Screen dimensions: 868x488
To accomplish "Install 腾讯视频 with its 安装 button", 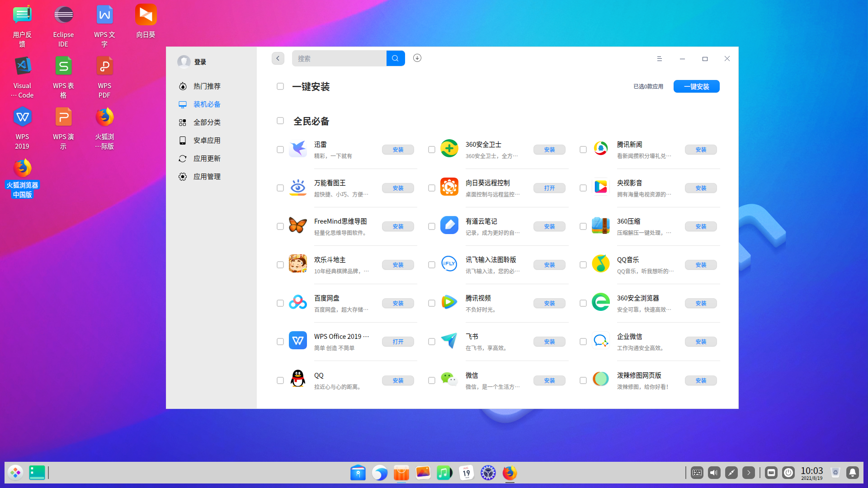I will 549,304.
